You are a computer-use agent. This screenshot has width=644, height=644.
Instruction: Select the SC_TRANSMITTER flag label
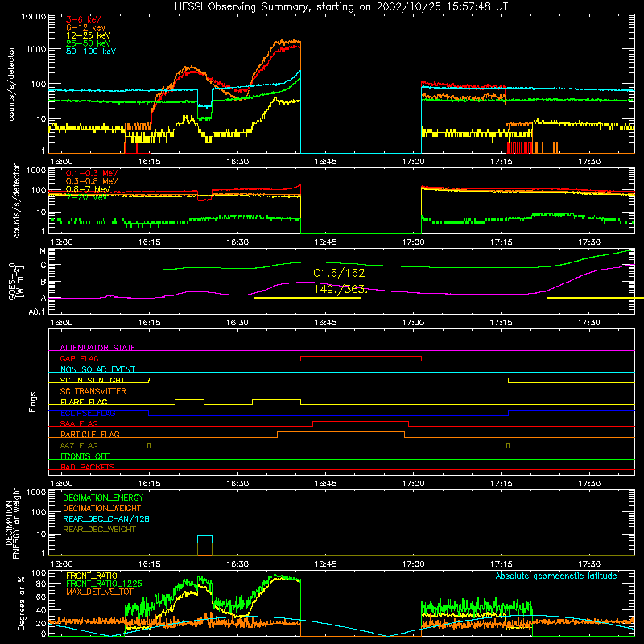point(93,390)
